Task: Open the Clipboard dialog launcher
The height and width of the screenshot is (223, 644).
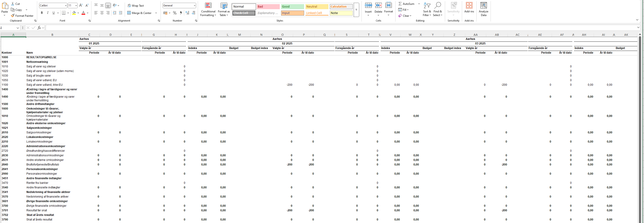Action: [35, 21]
